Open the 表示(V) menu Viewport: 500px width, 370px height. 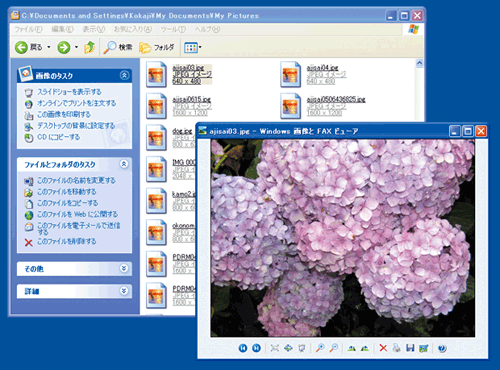coord(94,29)
